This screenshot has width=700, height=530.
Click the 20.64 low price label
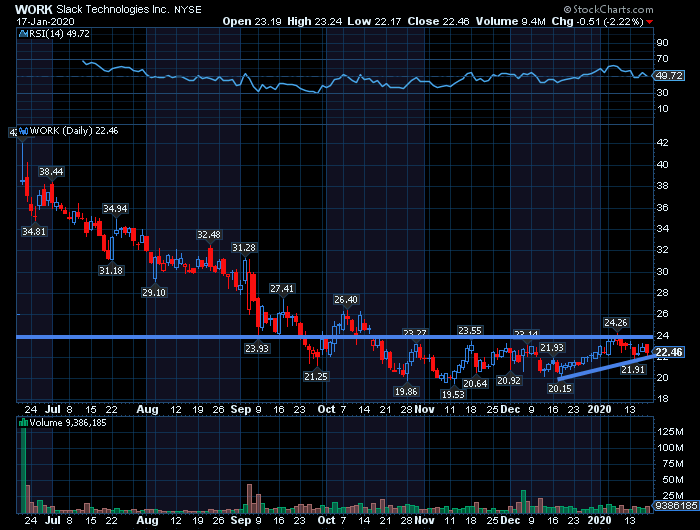(x=475, y=383)
